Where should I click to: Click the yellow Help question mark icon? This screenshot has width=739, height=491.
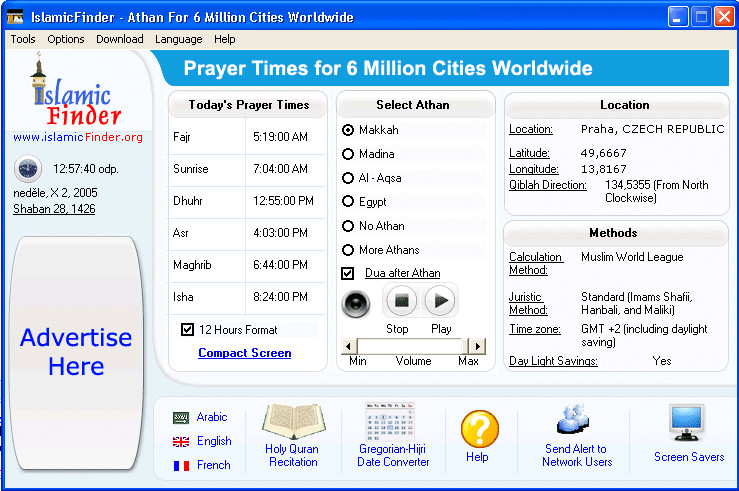(x=480, y=429)
